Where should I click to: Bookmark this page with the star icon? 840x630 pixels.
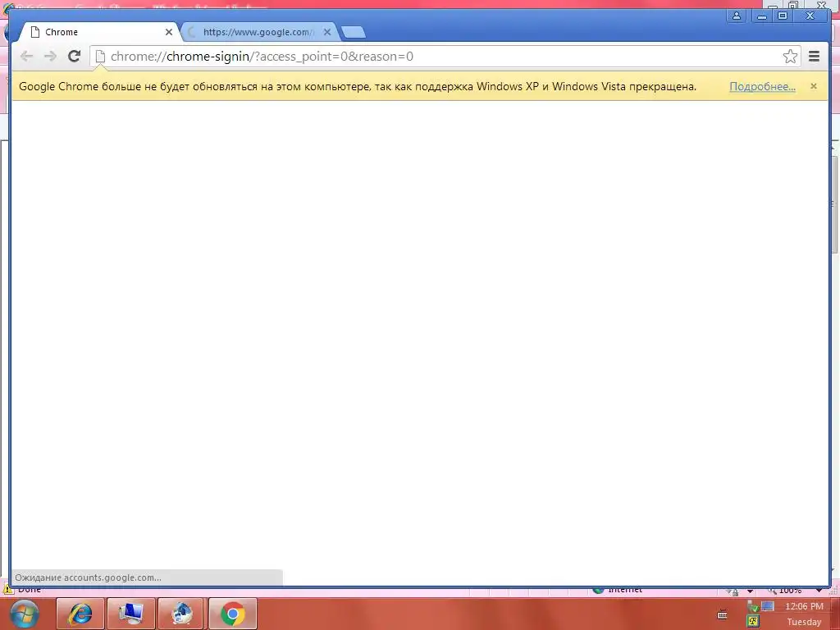790,57
